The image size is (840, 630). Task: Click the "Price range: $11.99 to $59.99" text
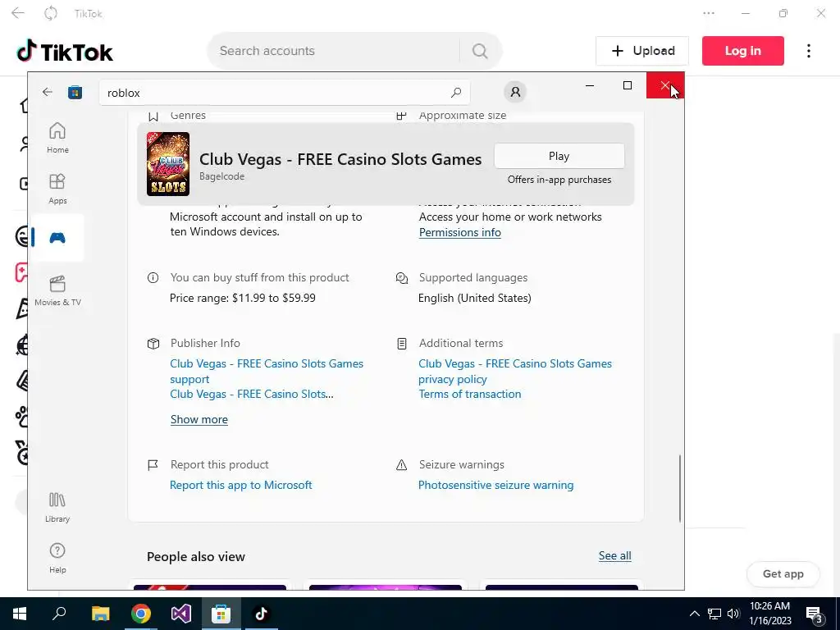(243, 298)
